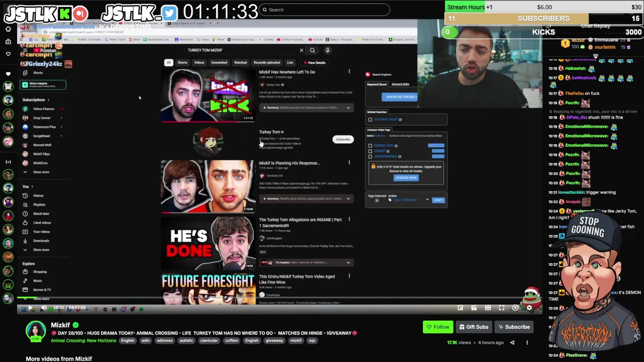Follow Mizkif on Kick

438,327
